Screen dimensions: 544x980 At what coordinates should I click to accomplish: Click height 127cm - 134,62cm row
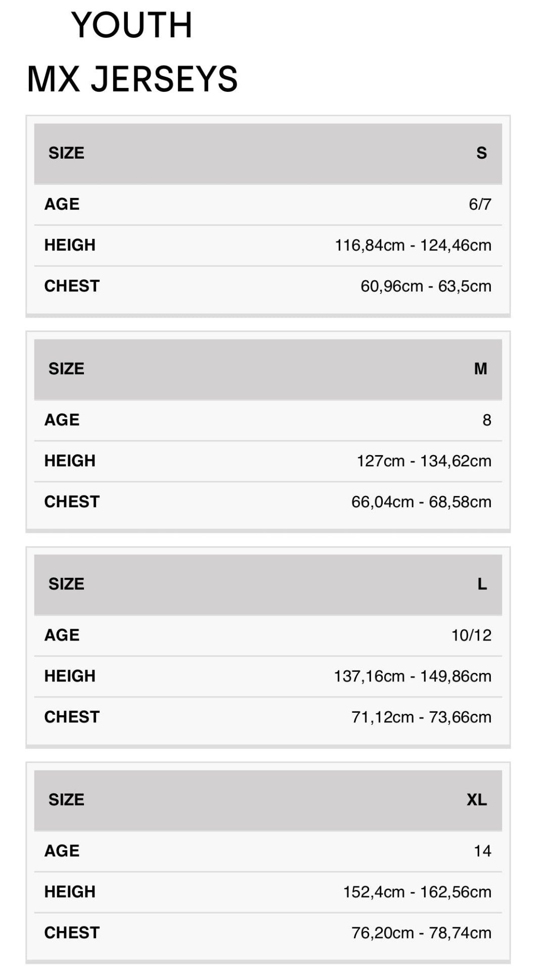[268, 461]
